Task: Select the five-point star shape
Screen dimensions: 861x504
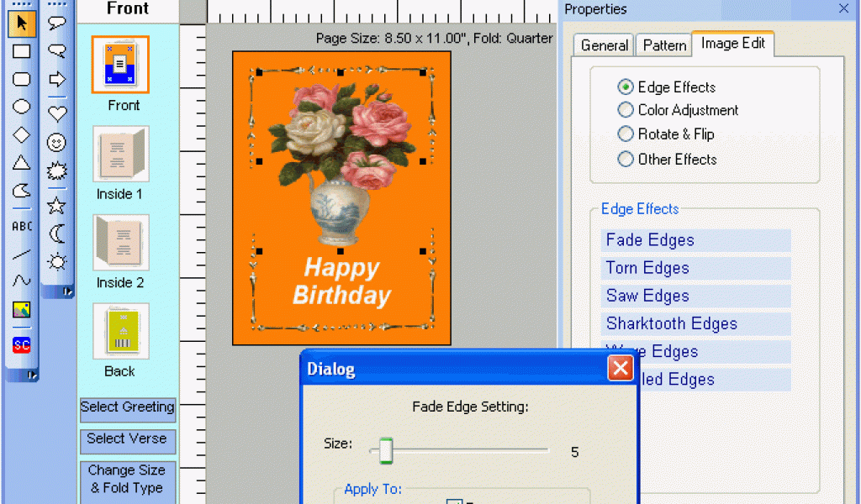Action: [x=56, y=204]
